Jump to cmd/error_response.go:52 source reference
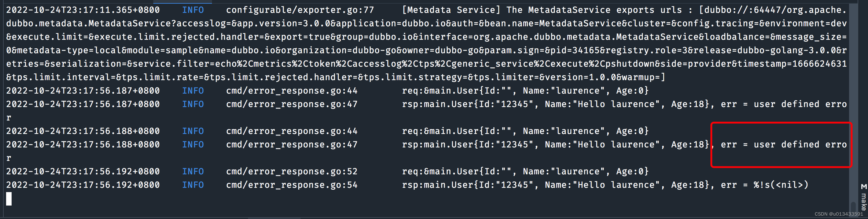 291,172
